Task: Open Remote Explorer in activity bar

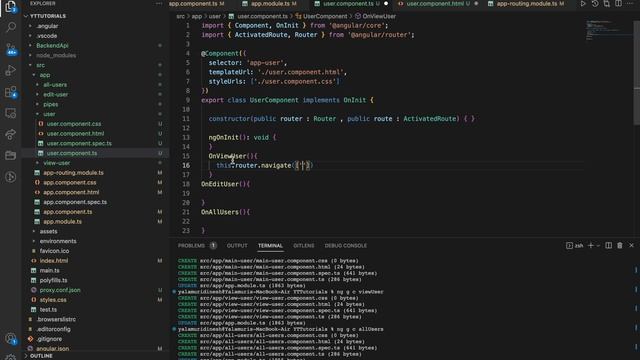Action: (11, 113)
